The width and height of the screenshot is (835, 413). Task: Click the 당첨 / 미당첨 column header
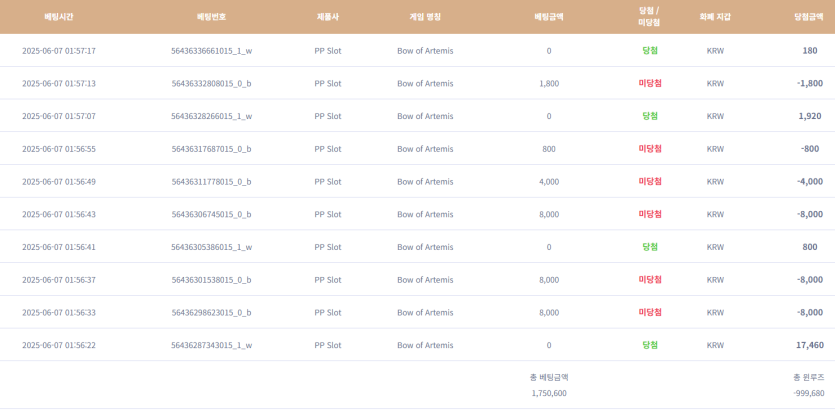649,16
